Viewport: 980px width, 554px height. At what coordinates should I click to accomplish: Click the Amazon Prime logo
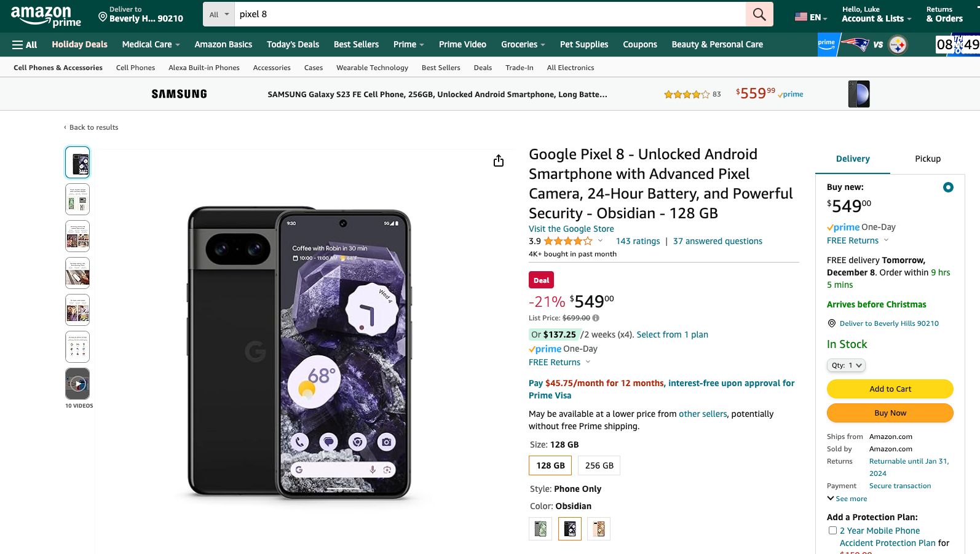pos(46,16)
